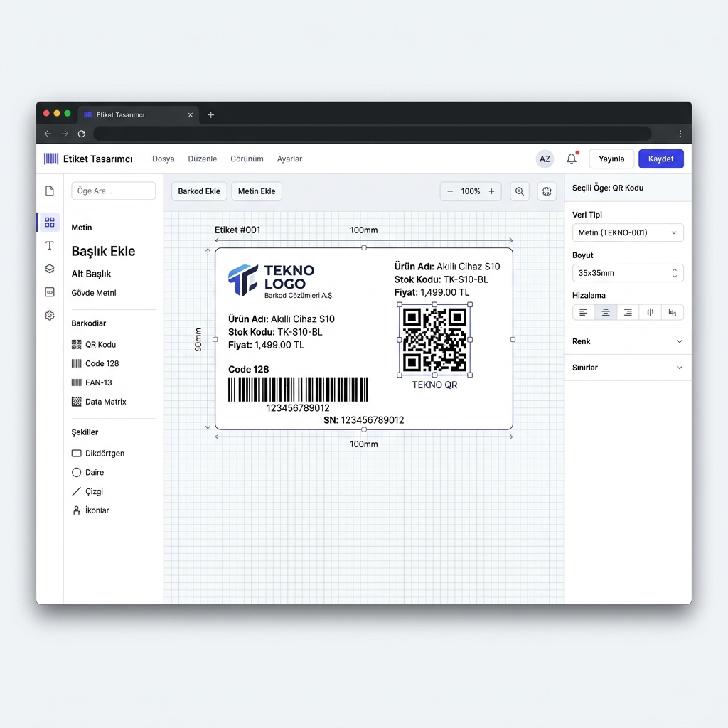Increase zoom with the plus button
This screenshot has width=728, height=728.
pyautogui.click(x=492, y=191)
